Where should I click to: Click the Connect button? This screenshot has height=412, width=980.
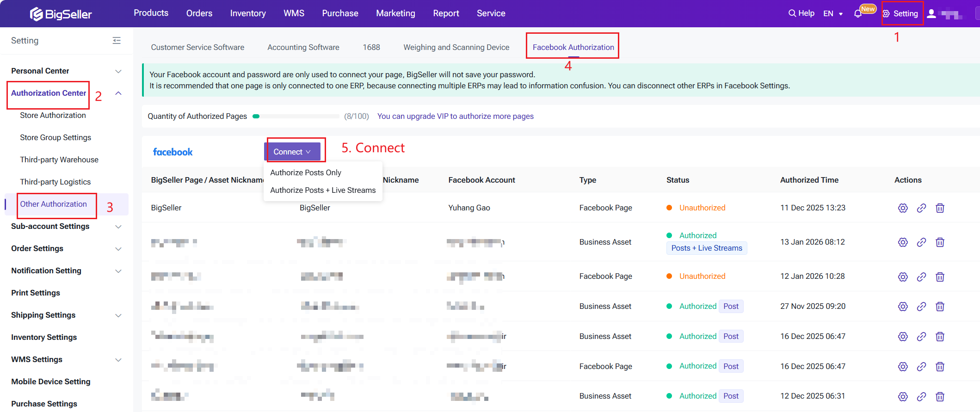coord(292,152)
